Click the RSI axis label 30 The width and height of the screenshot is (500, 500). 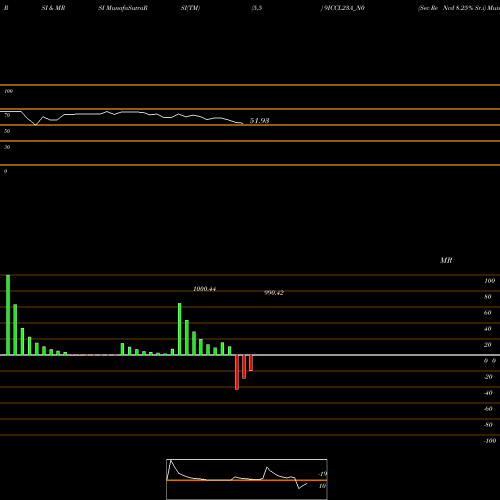click(x=7, y=147)
